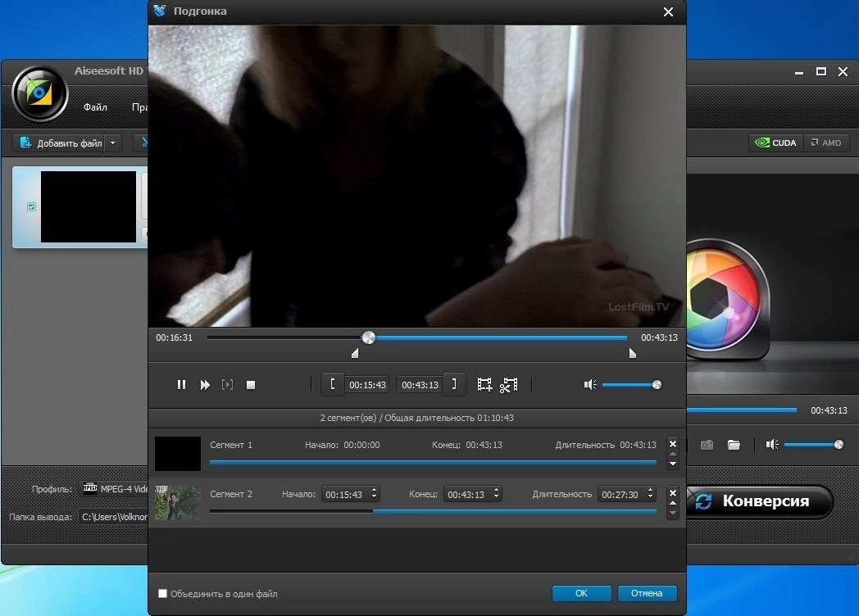Select the trim end marker below timeline
The height and width of the screenshot is (616, 859).
coord(632,353)
